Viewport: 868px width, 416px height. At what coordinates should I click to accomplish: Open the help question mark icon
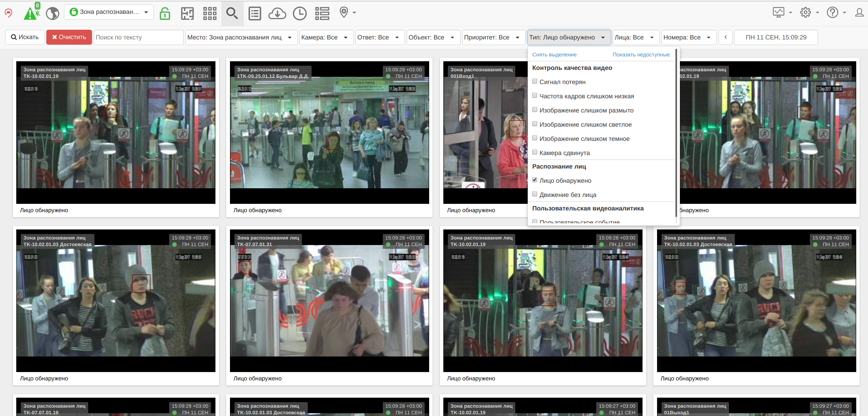(x=832, y=12)
